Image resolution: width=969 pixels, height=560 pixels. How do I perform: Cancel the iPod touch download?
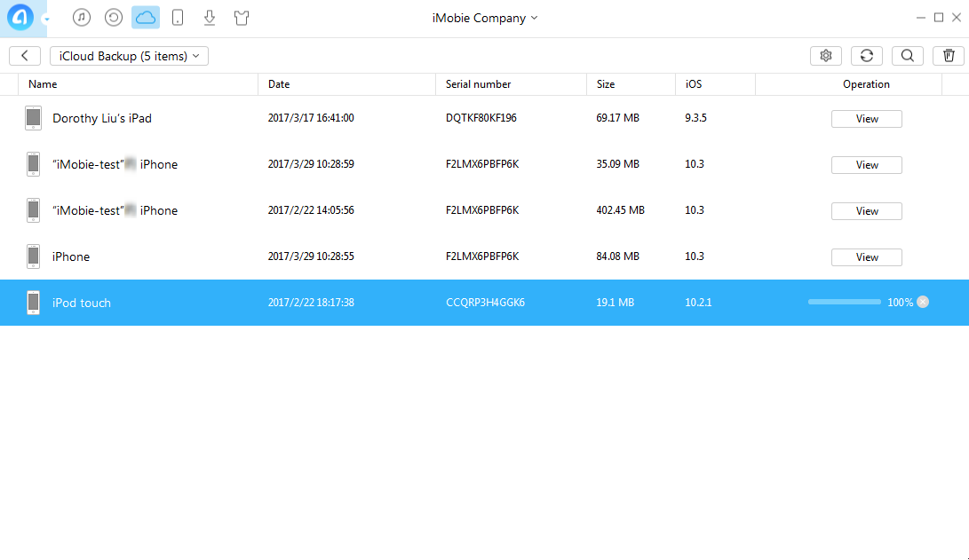click(x=923, y=302)
